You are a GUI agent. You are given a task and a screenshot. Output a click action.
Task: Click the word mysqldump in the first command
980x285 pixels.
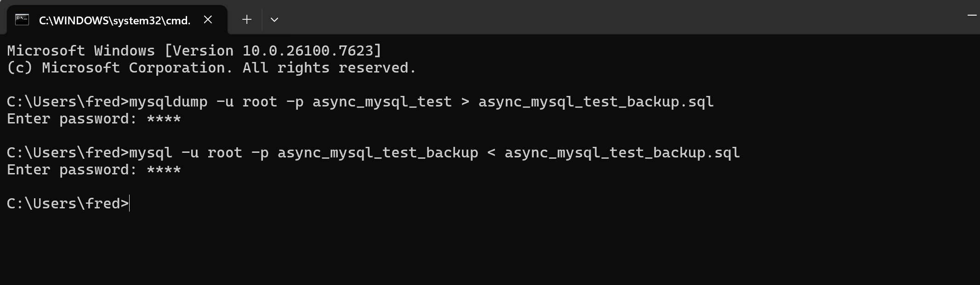(x=168, y=101)
